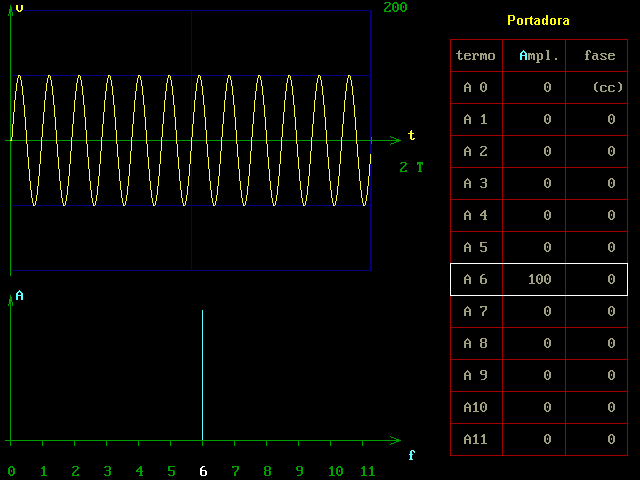
Task: Select the A 6 amplitude cell showing 100
Action: (x=534, y=280)
